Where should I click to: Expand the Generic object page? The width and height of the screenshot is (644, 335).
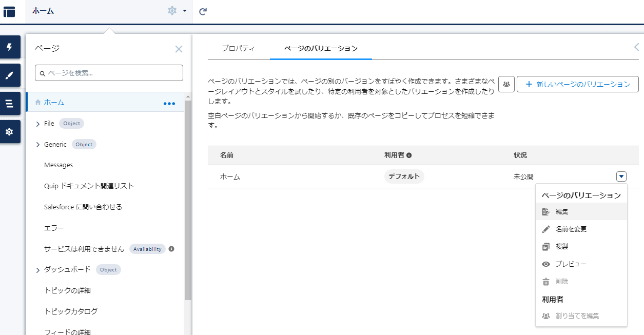pos(38,145)
